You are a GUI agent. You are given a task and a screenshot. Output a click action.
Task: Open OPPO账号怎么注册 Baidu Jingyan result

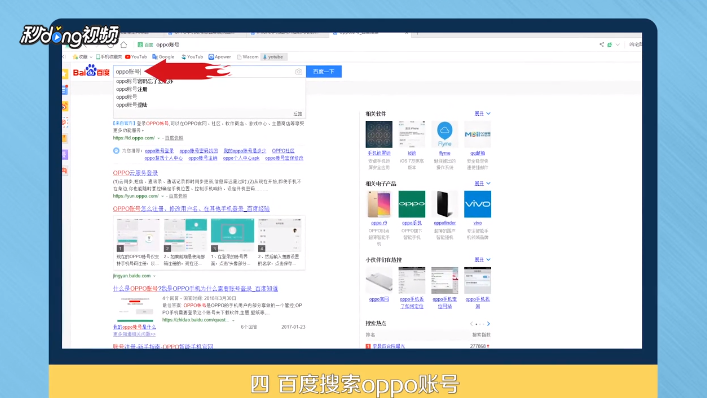[191, 209]
